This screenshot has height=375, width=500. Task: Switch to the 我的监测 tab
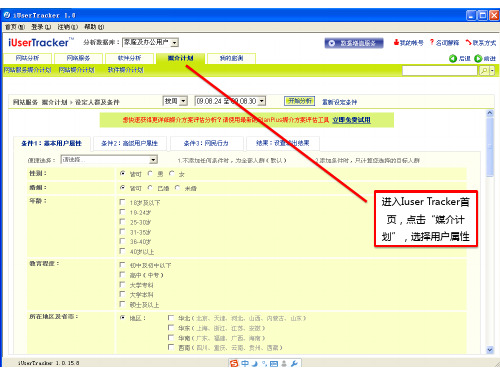[x=231, y=58]
